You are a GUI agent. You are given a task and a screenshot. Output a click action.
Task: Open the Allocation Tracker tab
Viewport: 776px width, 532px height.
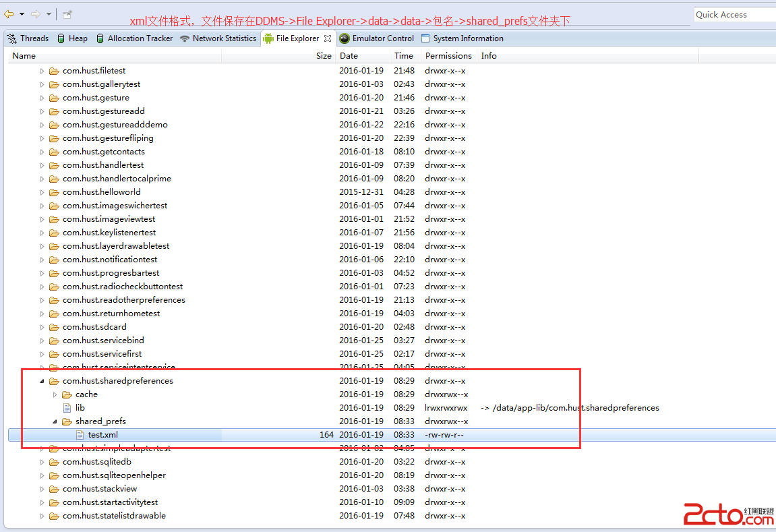(x=134, y=38)
